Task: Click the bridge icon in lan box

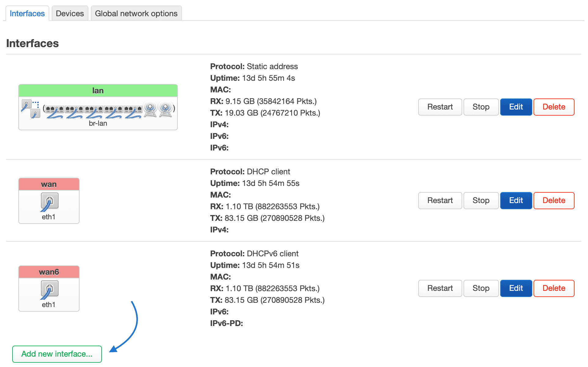Action: pos(31,109)
